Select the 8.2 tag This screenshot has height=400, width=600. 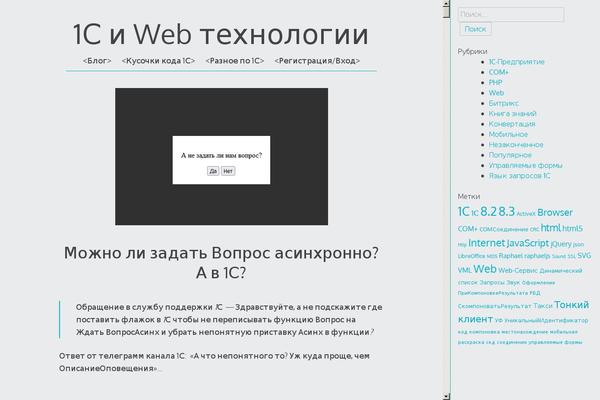click(488, 212)
